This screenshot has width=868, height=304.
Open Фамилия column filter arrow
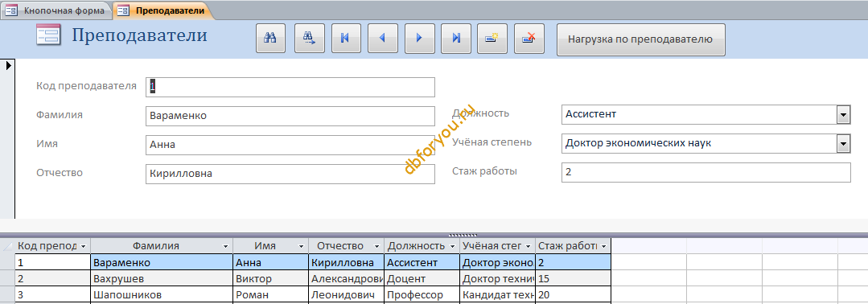click(226, 246)
